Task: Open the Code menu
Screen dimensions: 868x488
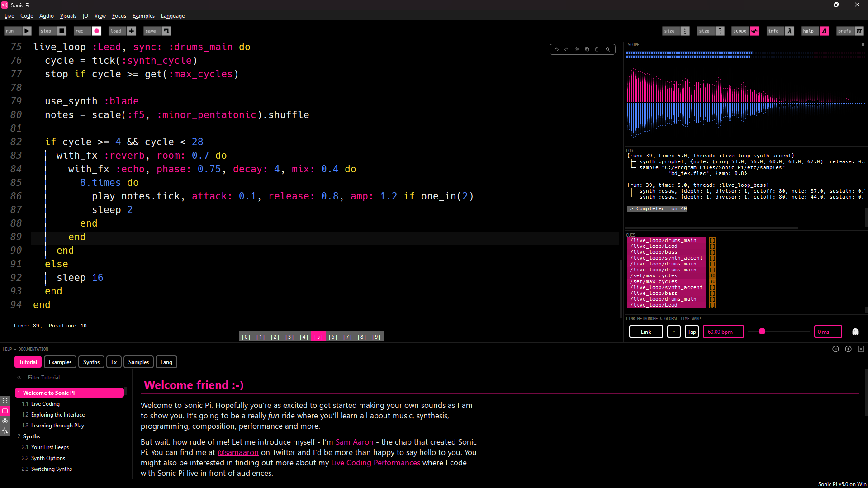Action: click(x=27, y=16)
